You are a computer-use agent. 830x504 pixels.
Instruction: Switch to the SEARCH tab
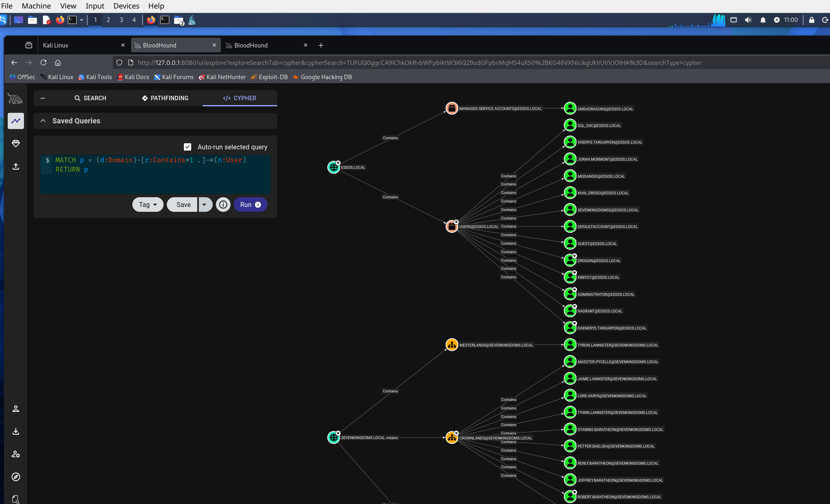(90, 98)
